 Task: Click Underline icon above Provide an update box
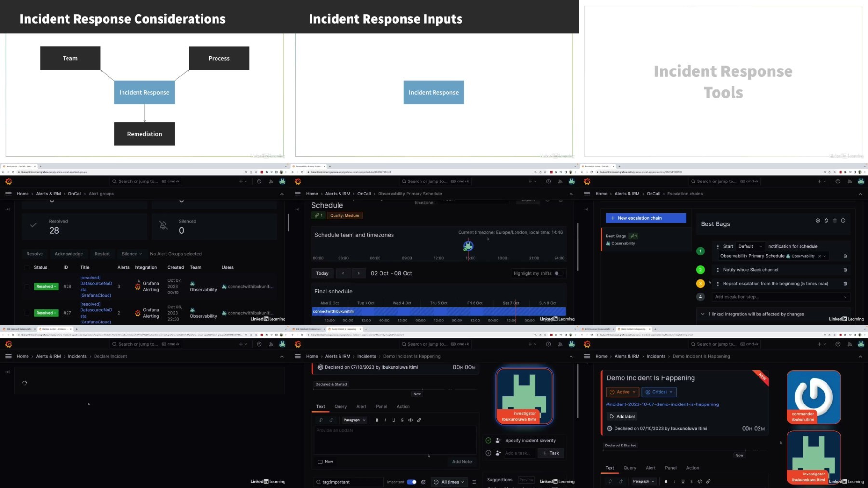393,420
